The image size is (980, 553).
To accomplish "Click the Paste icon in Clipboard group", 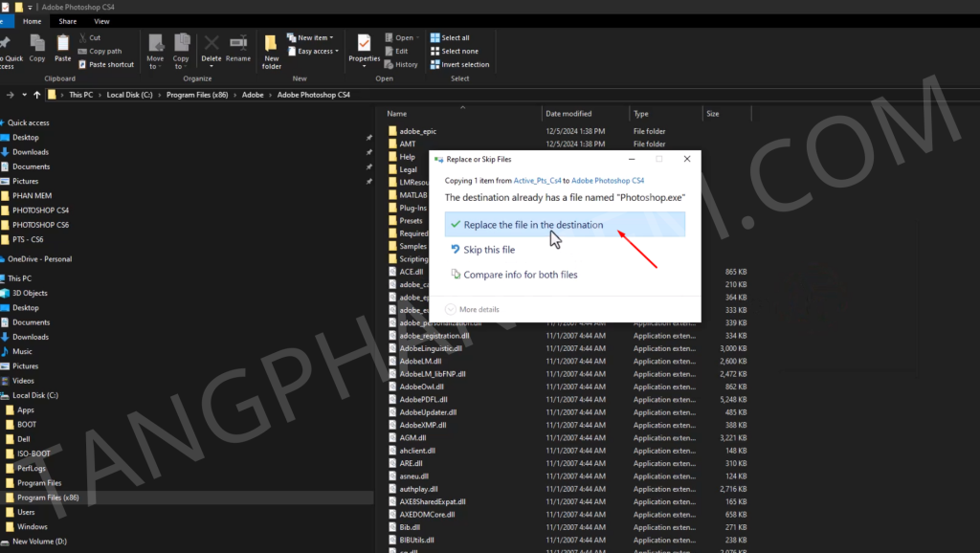I will click(x=63, y=47).
